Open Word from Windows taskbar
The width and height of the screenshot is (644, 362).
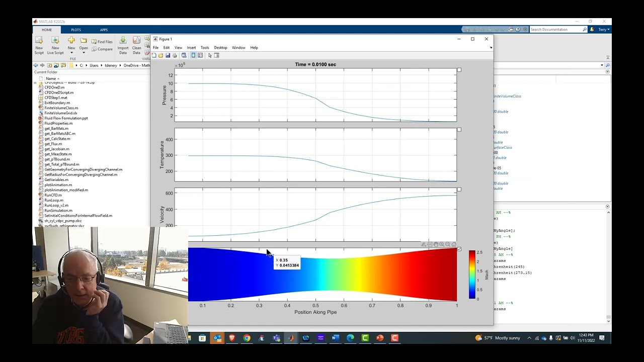pyautogui.click(x=336, y=338)
